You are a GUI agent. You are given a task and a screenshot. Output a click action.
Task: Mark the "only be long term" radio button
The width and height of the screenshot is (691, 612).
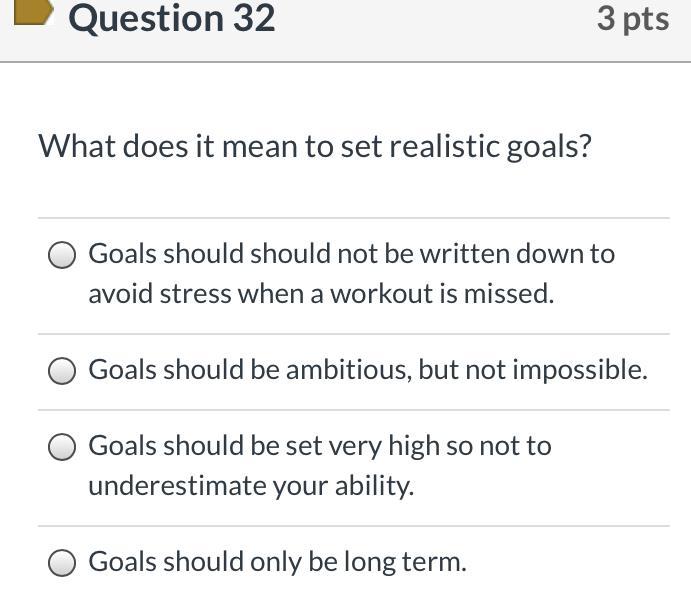(x=63, y=564)
